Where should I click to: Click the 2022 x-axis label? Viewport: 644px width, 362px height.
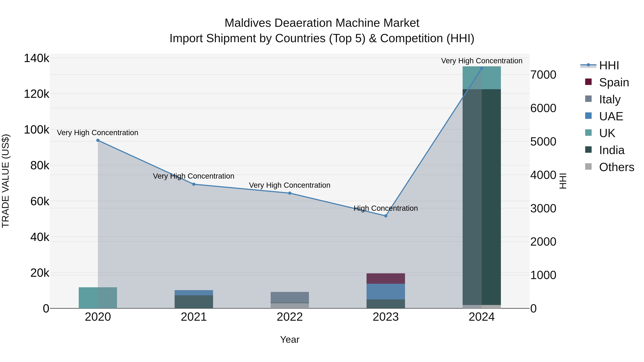tap(290, 317)
